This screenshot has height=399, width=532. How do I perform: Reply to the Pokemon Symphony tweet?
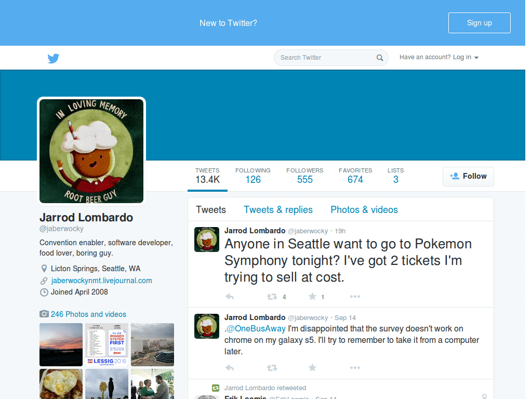[x=230, y=297]
